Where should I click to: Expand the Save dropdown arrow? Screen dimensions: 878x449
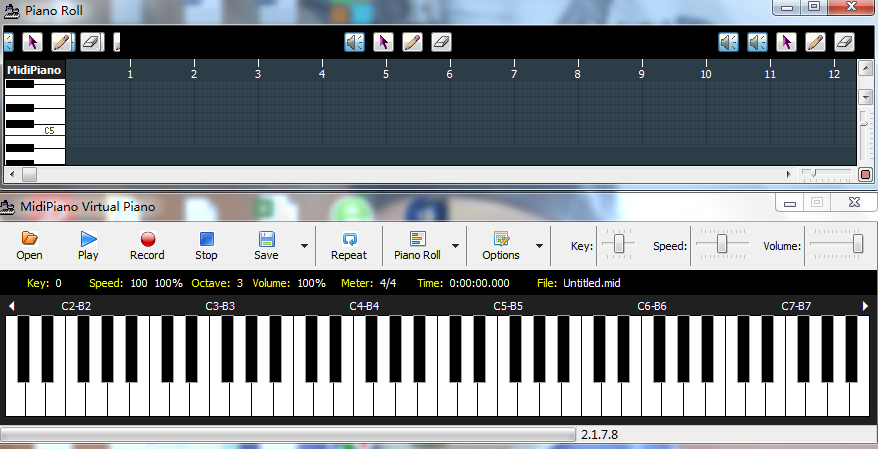[304, 246]
